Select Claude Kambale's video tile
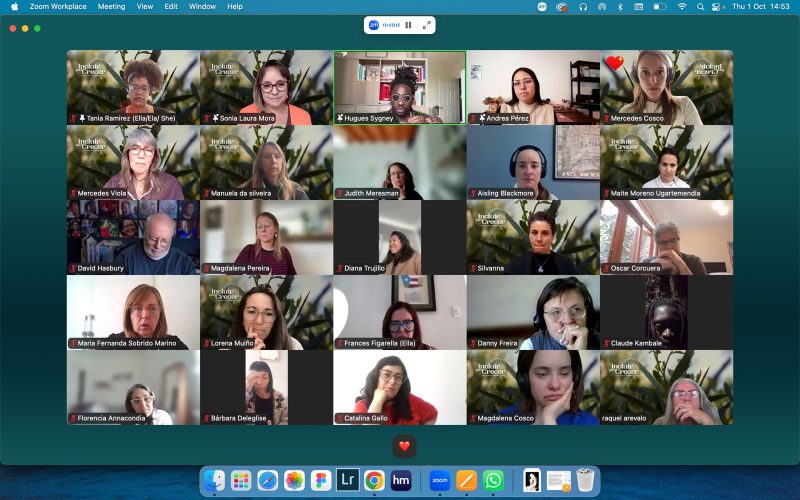The height and width of the screenshot is (500, 800). [666, 312]
